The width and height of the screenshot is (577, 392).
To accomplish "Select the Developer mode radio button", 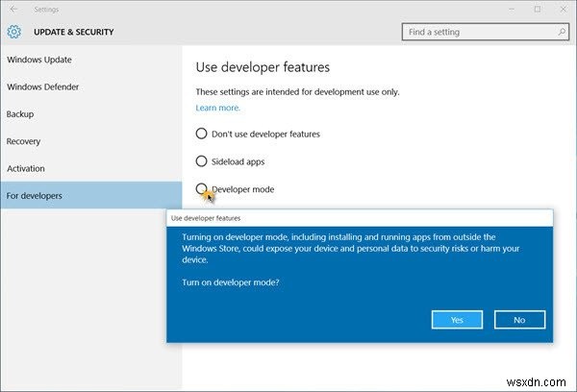I will pos(201,188).
